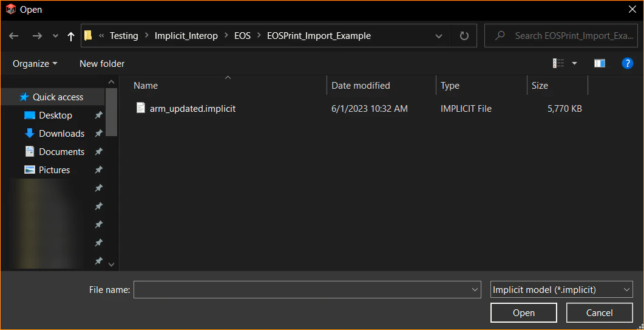Refresh the folder contents

[x=464, y=36]
